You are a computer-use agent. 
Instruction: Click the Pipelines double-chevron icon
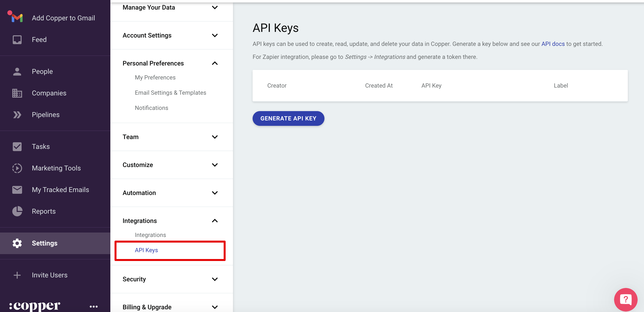click(17, 115)
